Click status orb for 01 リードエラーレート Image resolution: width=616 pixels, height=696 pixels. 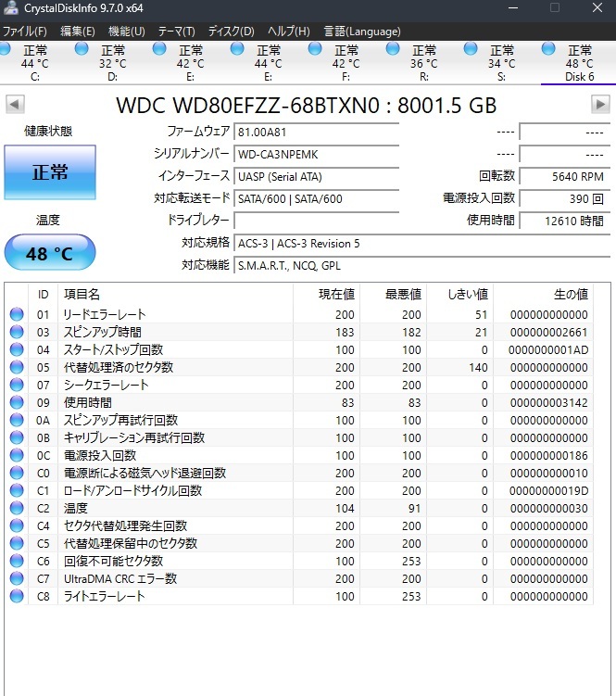click(x=17, y=314)
